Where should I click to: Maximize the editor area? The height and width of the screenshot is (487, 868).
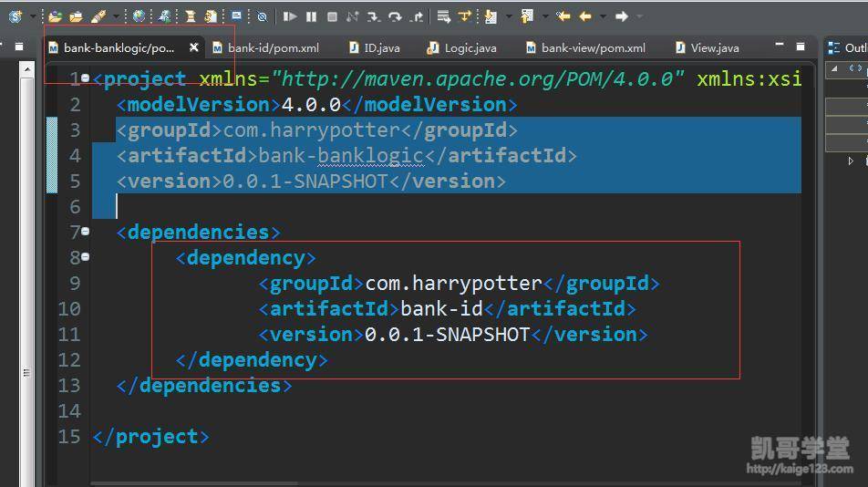tap(800, 46)
